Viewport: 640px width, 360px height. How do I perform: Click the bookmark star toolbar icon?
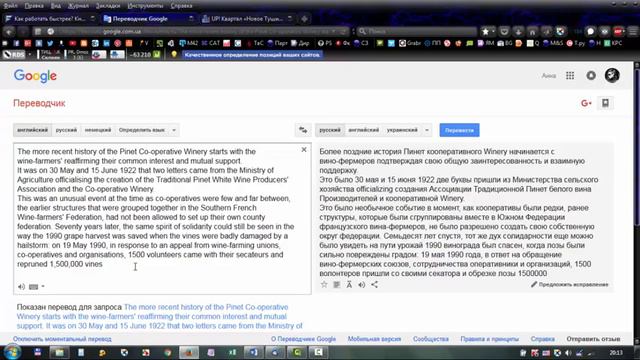point(485,31)
